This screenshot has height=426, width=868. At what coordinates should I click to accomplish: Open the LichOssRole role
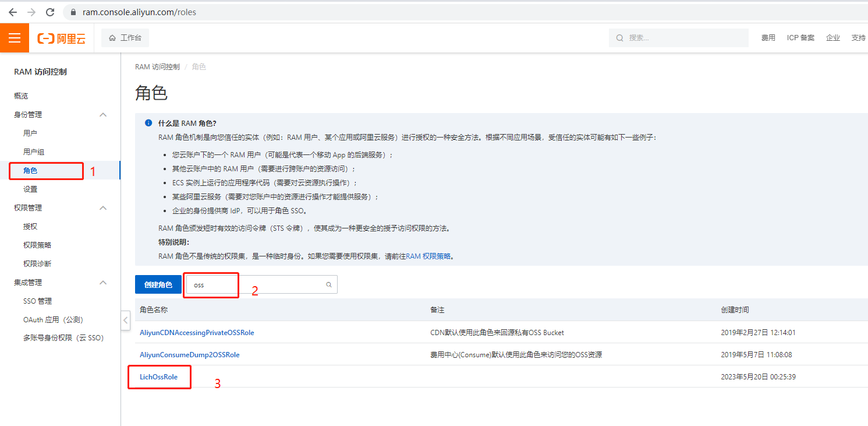[x=158, y=376]
